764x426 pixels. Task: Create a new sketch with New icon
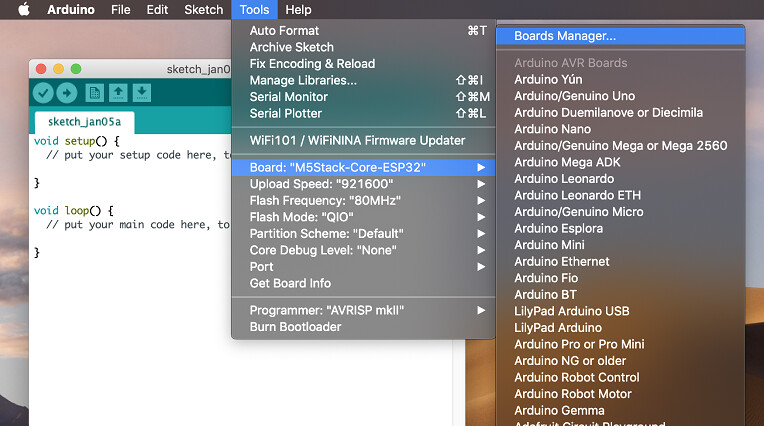[95, 93]
